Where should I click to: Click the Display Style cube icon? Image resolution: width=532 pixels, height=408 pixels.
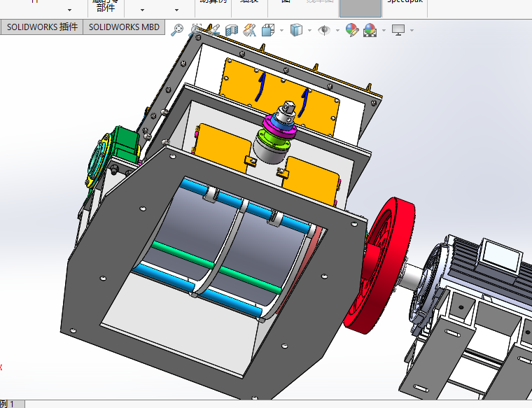[x=296, y=30]
